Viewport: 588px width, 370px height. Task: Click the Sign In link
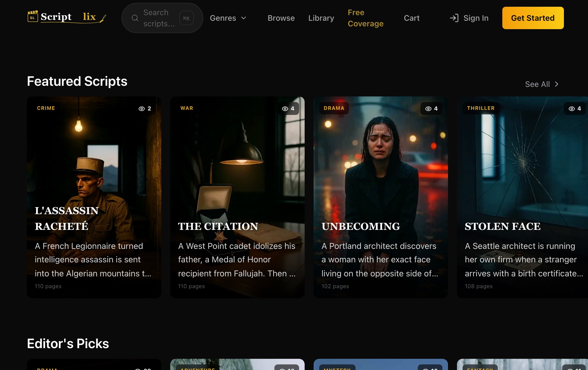tap(469, 18)
